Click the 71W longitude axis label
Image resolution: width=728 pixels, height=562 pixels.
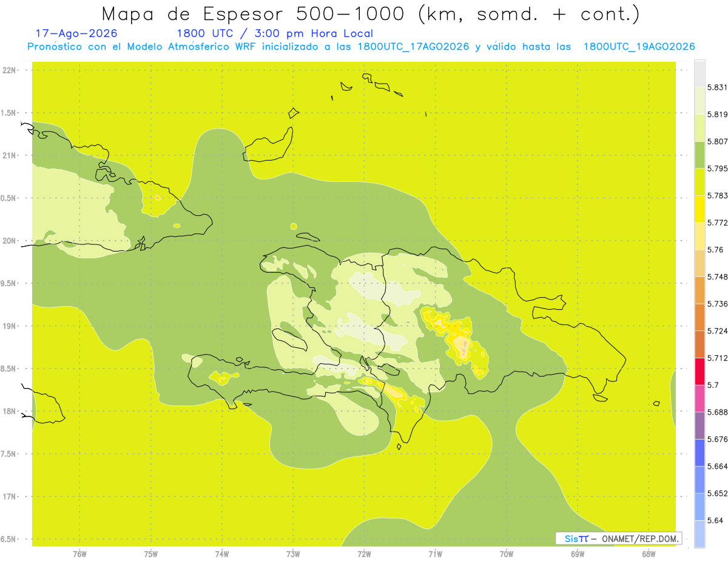[435, 554]
